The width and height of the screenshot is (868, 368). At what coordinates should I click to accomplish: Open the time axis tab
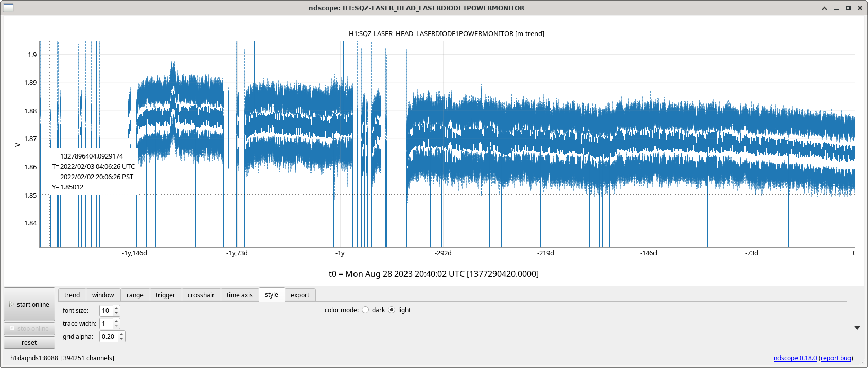click(x=240, y=295)
